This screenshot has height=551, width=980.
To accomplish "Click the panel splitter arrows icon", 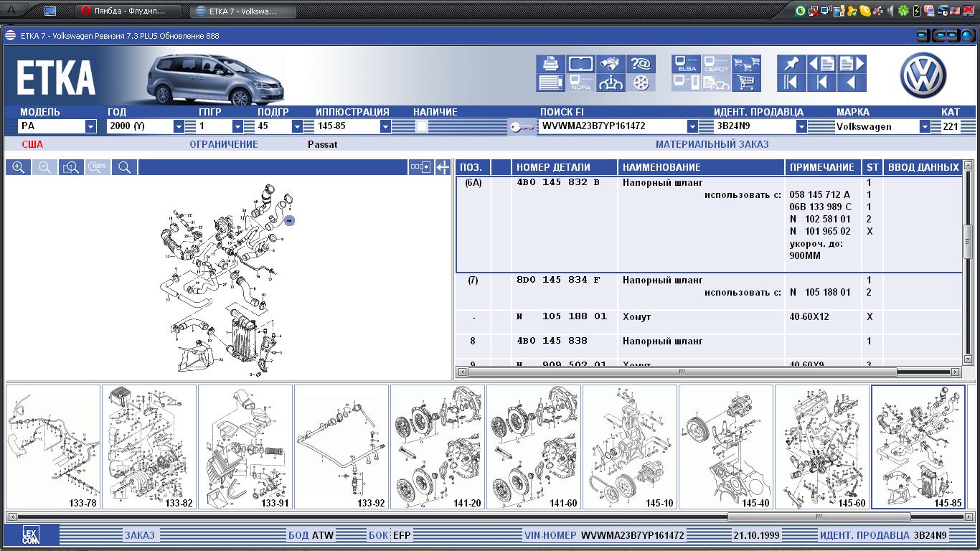I will click(443, 167).
